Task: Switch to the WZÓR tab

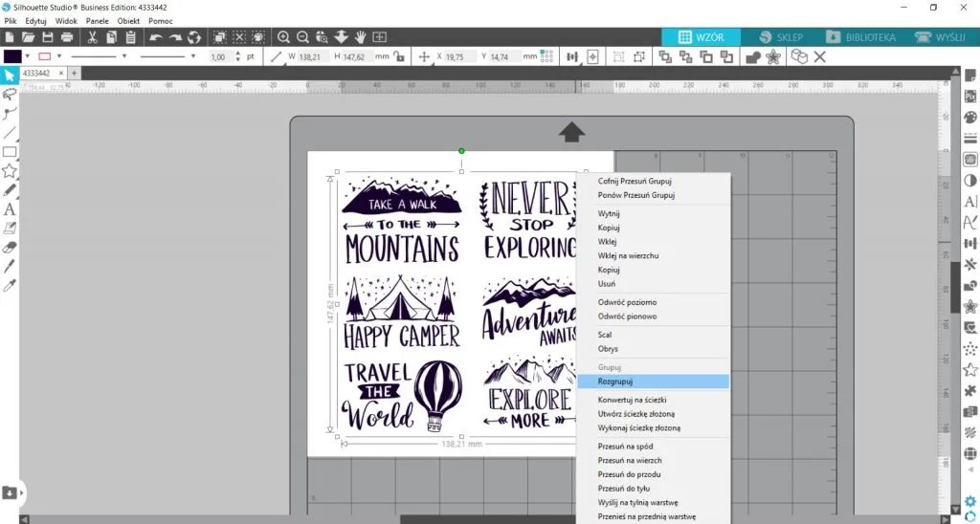Action: pos(702,37)
